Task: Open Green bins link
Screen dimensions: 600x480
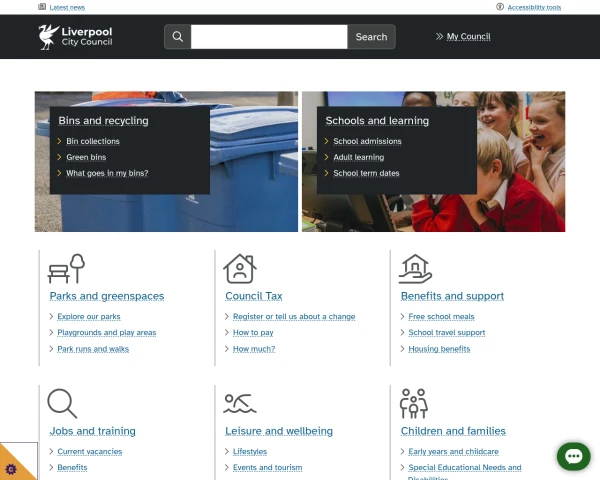Action: click(x=86, y=157)
